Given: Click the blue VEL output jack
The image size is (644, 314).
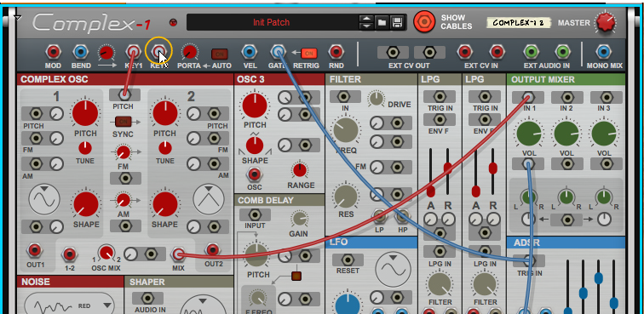Looking at the screenshot, I should click(x=249, y=52).
